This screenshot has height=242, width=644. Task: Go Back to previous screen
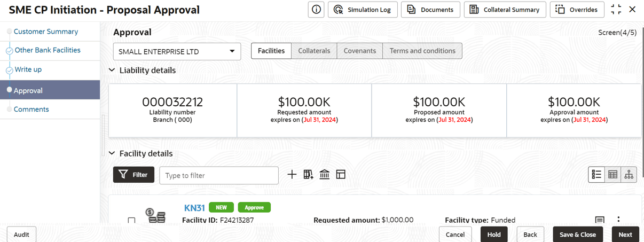click(530, 235)
